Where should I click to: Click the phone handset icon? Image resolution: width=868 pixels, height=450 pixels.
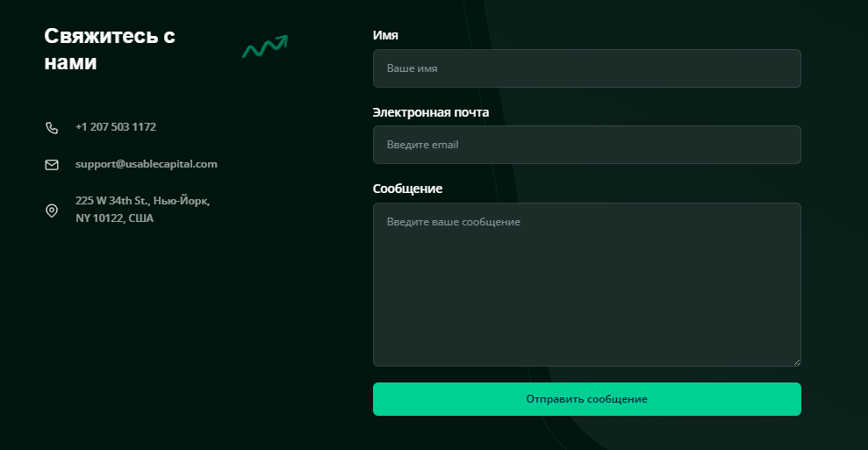tap(52, 128)
